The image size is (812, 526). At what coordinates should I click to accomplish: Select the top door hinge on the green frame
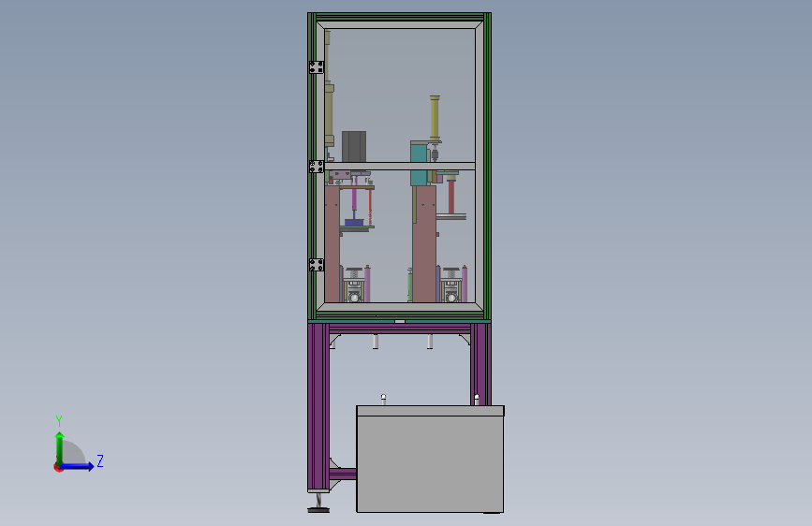(x=317, y=67)
